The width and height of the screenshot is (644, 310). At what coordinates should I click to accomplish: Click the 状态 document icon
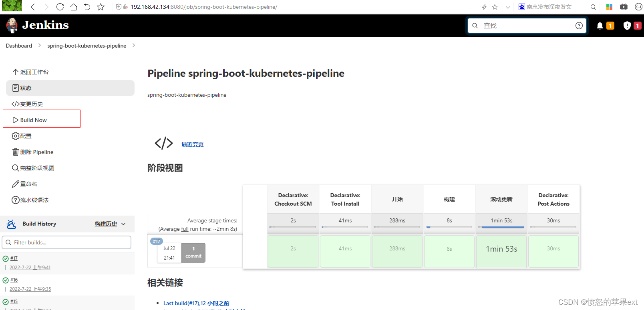(16, 88)
